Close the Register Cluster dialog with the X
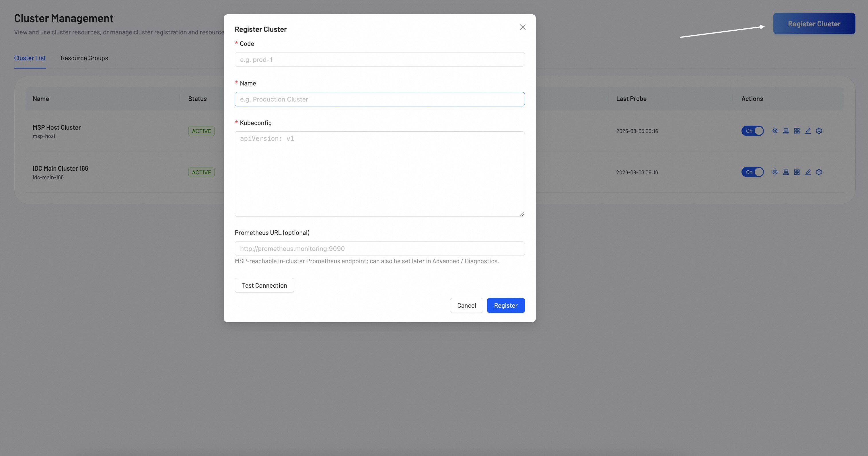Viewport: 868px width, 456px height. coord(523,27)
